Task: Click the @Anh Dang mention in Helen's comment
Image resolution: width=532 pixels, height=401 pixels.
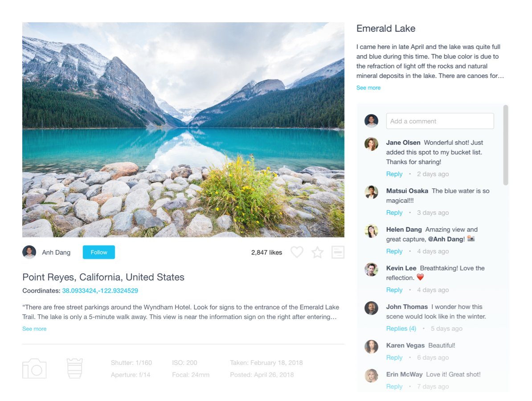Action: (446, 239)
